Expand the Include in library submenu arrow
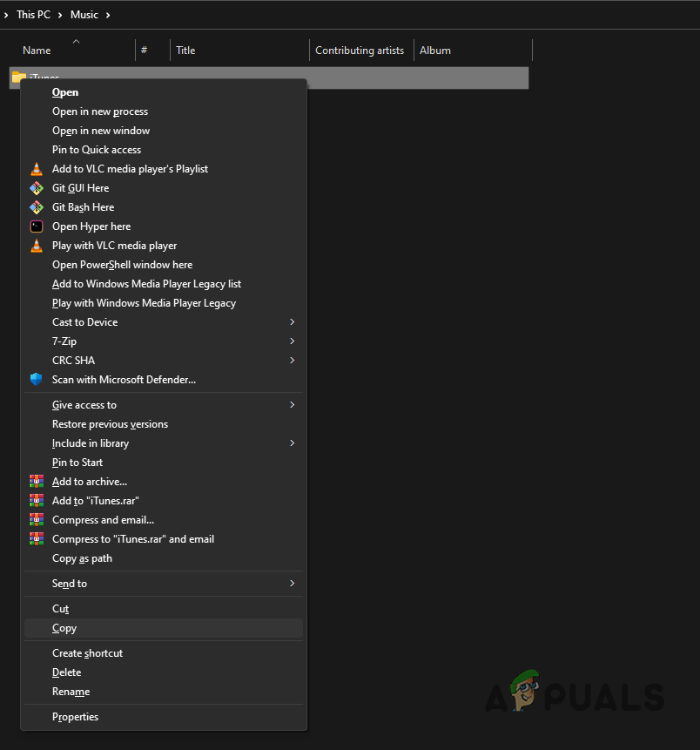Screen dimensions: 700x750 tap(293, 443)
